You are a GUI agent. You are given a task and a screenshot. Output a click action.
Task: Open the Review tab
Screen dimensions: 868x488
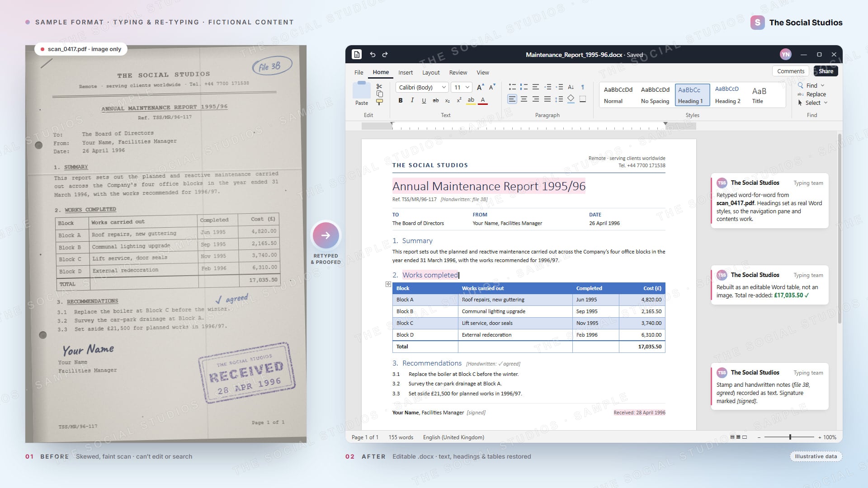click(x=458, y=72)
